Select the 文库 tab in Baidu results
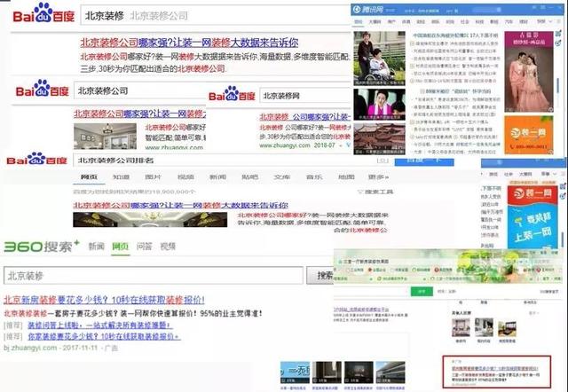 (x=282, y=177)
